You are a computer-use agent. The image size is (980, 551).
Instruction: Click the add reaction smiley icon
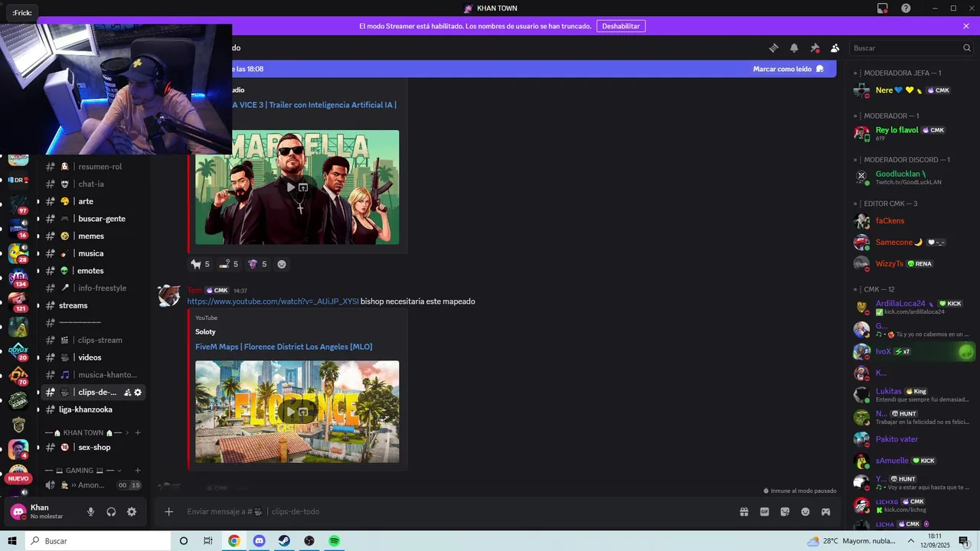[x=282, y=264]
